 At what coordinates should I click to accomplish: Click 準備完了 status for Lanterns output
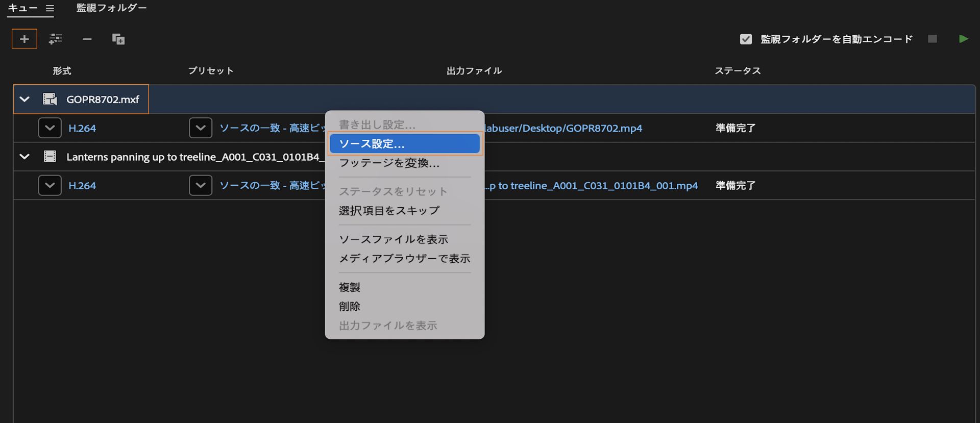click(736, 185)
